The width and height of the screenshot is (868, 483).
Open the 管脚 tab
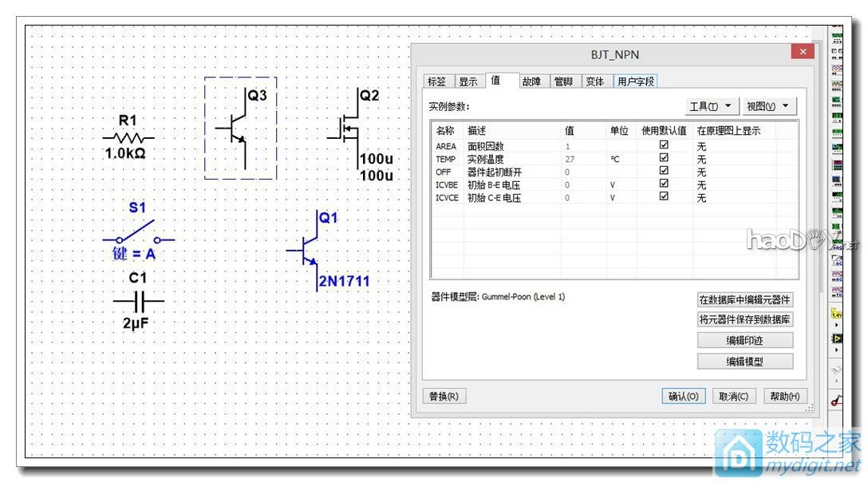coord(563,81)
